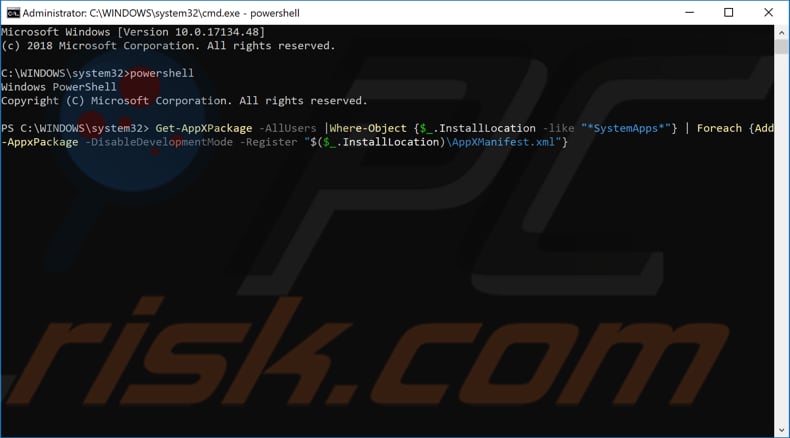Click the -DisableDevelopmentMode parameter
This screenshot has height=438, width=790.
click(159, 142)
